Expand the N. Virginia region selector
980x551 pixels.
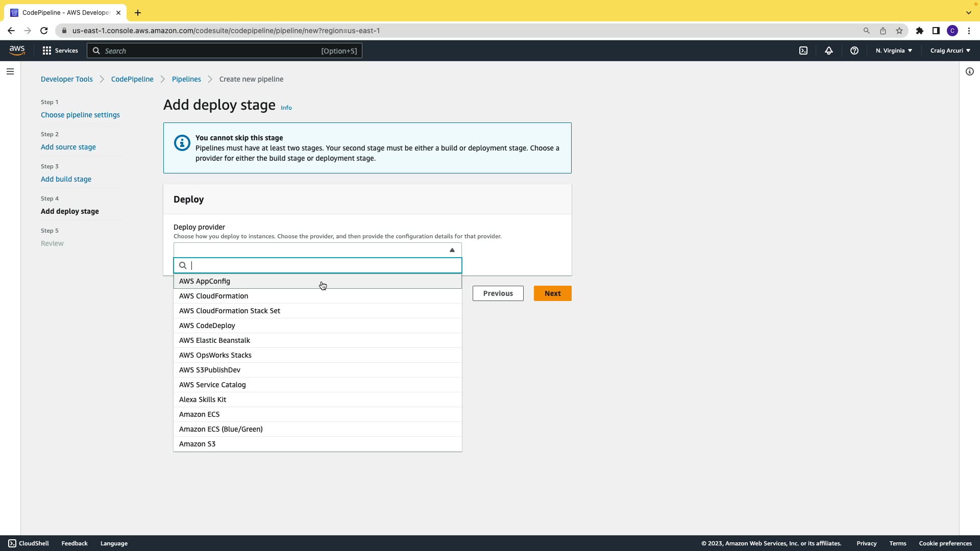pos(894,51)
